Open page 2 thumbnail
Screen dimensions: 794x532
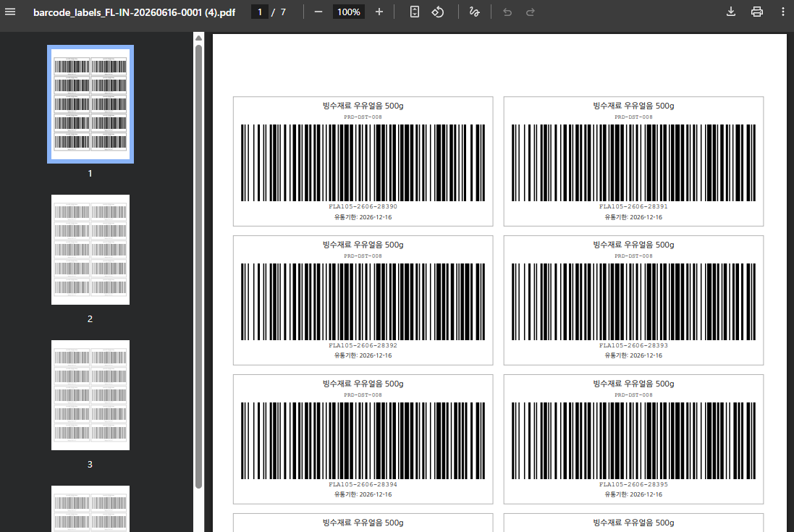[x=90, y=250]
